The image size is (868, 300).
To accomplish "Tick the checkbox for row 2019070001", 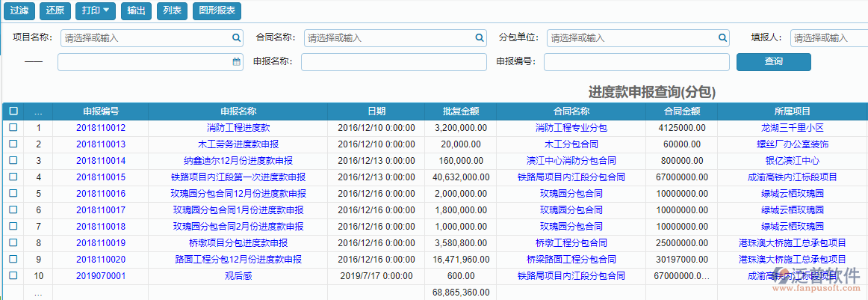I will [13, 275].
